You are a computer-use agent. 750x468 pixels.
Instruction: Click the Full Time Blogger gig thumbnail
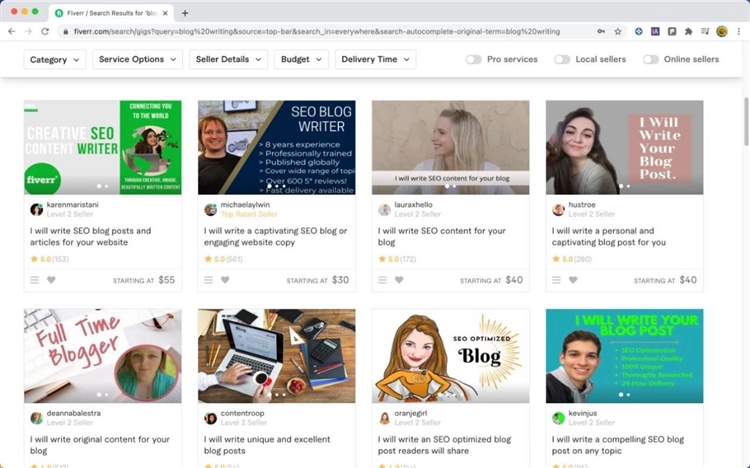click(102, 356)
